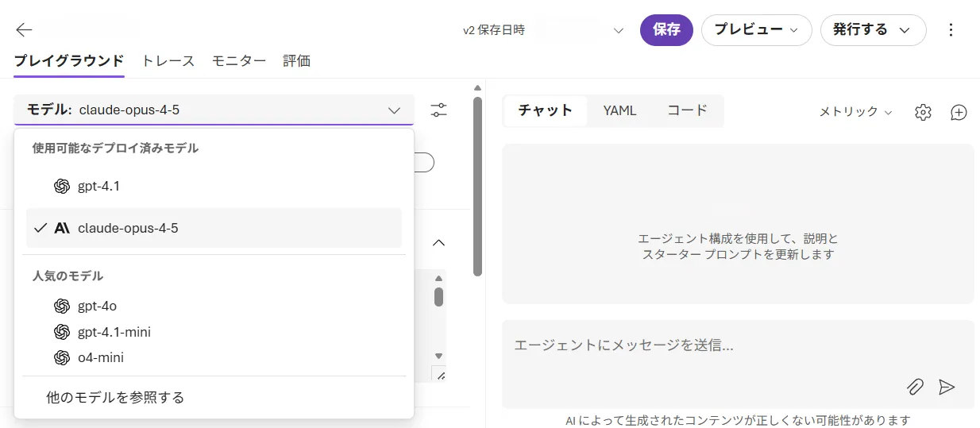The height and width of the screenshot is (428, 980).
Task: Click the inner textarea scrollbar up arrow
Action: (x=438, y=278)
